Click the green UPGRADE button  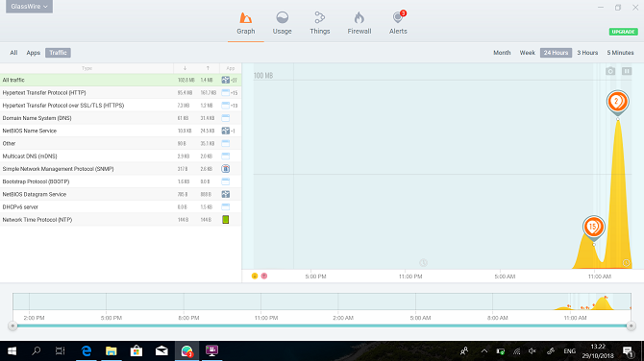pyautogui.click(x=623, y=32)
